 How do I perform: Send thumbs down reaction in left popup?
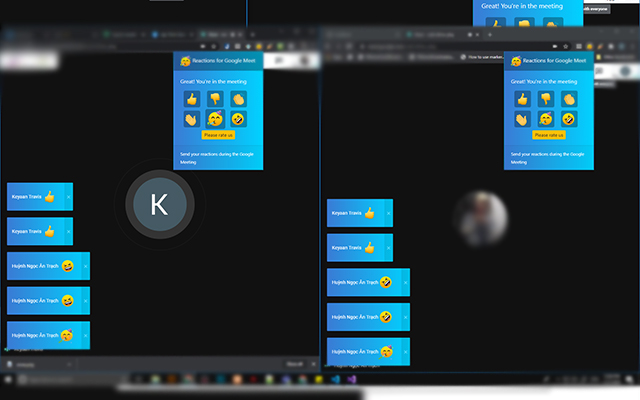point(214,99)
